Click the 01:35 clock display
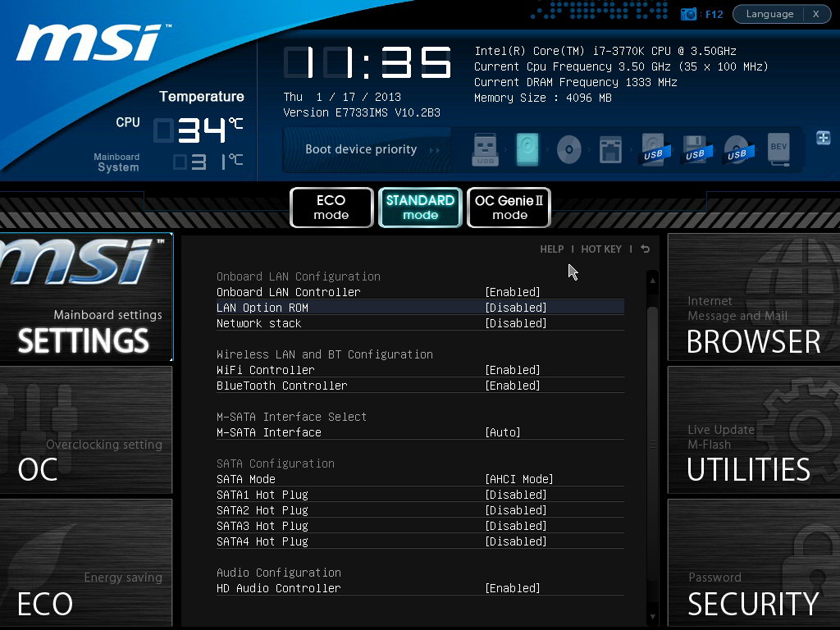840x630 pixels. click(x=367, y=62)
